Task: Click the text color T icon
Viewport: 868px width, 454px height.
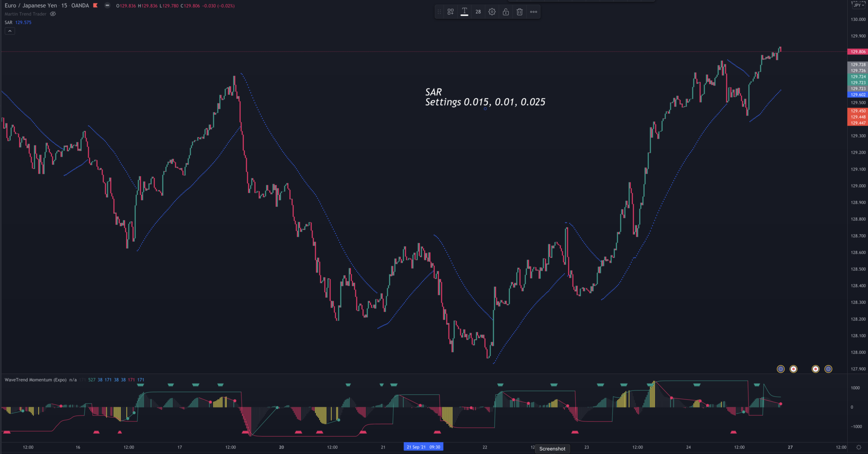Action: 465,12
